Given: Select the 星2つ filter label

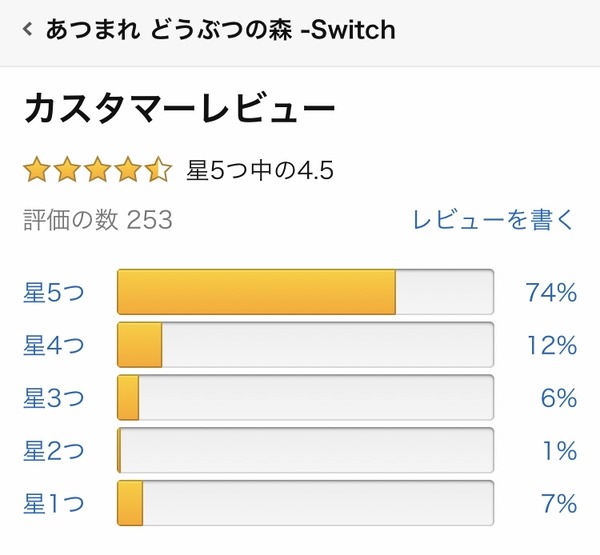Looking at the screenshot, I should 54,451.
